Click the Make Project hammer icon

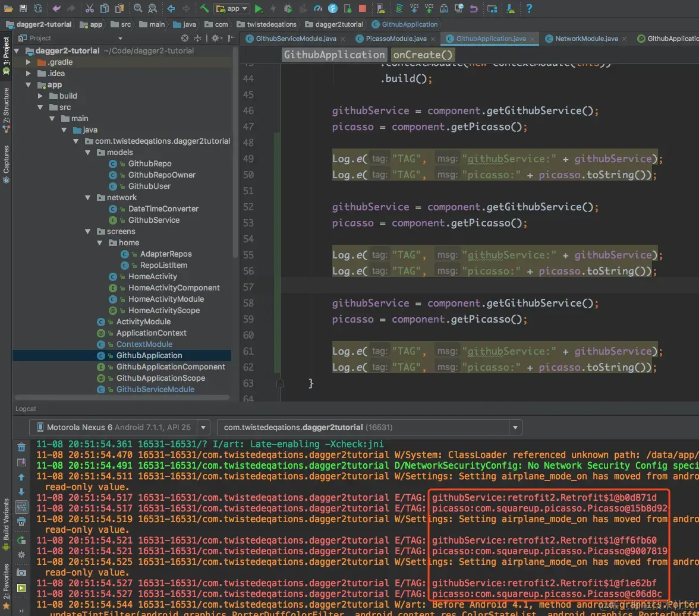[204, 8]
